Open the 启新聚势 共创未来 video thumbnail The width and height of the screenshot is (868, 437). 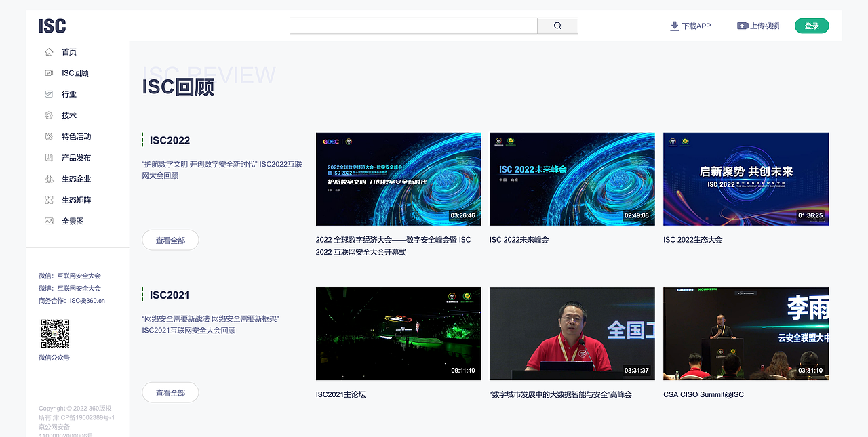(x=746, y=179)
